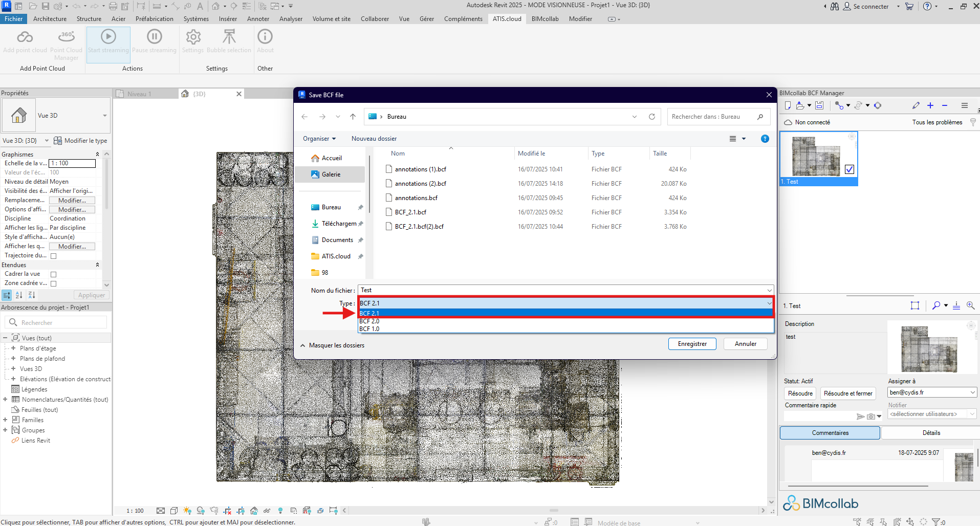
Task: Click the Pause streaming icon
Action: (154, 37)
